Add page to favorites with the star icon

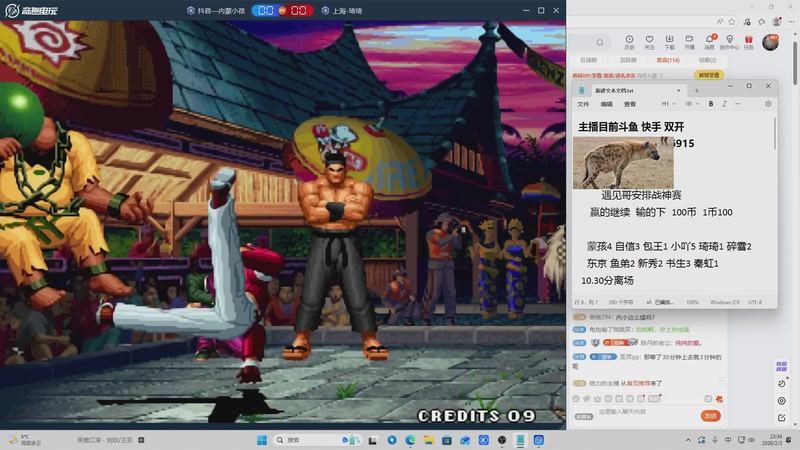tap(732, 21)
